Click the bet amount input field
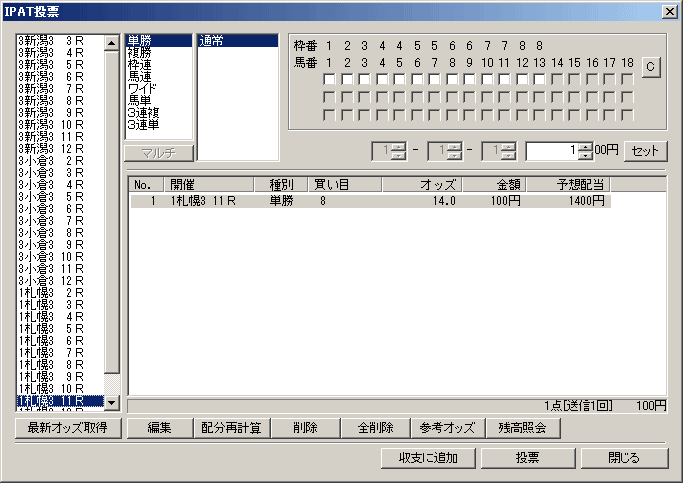Screen dimensions: 683x483 pos(550,151)
